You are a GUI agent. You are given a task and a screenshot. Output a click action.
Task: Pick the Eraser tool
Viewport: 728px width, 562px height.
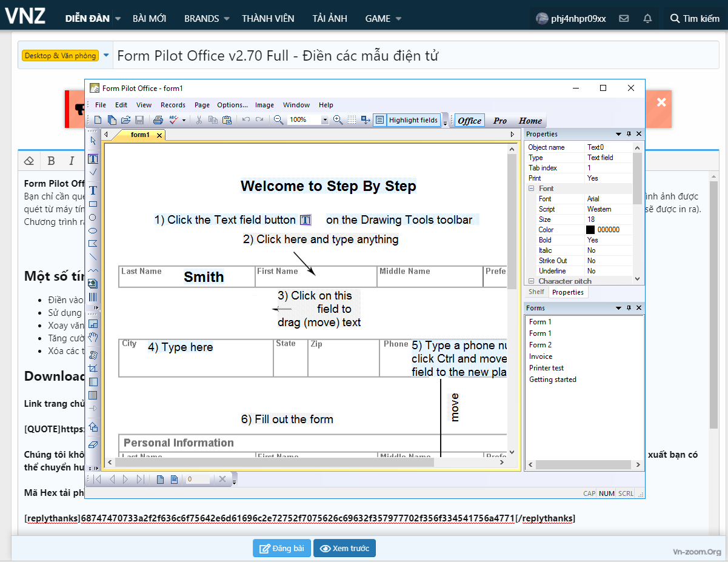(x=93, y=444)
